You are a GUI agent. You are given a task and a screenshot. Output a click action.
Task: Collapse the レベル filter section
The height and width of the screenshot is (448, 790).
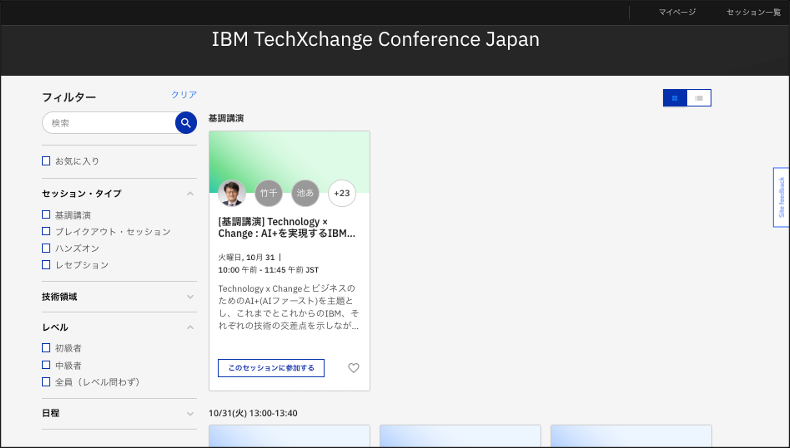pyautogui.click(x=190, y=328)
